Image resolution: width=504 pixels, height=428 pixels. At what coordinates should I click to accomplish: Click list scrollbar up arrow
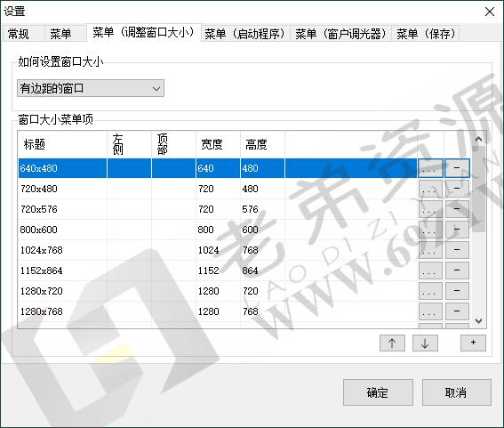pyautogui.click(x=478, y=139)
